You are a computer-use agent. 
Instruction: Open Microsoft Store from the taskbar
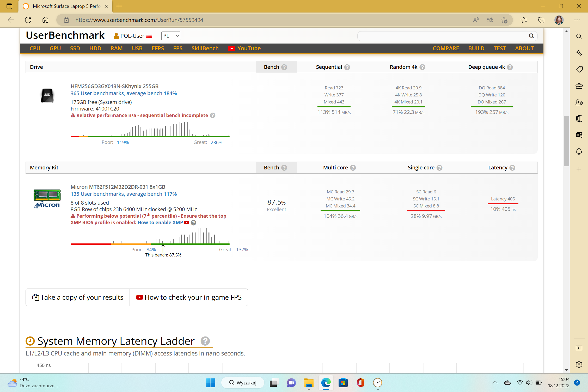coord(343,383)
